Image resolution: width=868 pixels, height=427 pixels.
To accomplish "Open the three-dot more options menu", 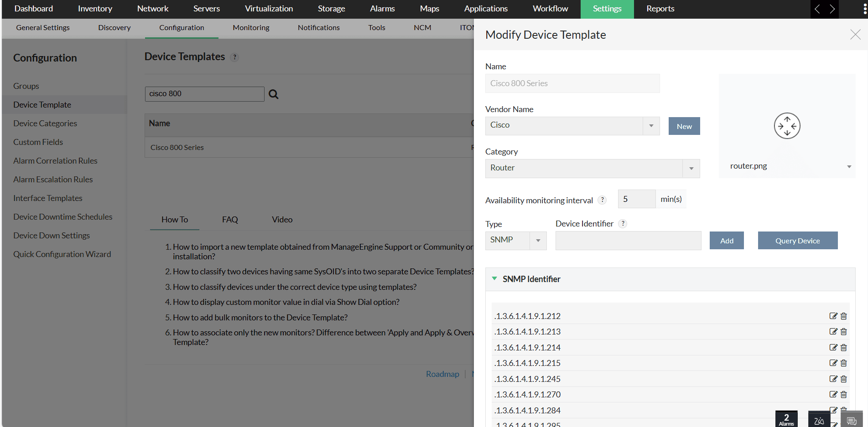I will coord(864,9).
